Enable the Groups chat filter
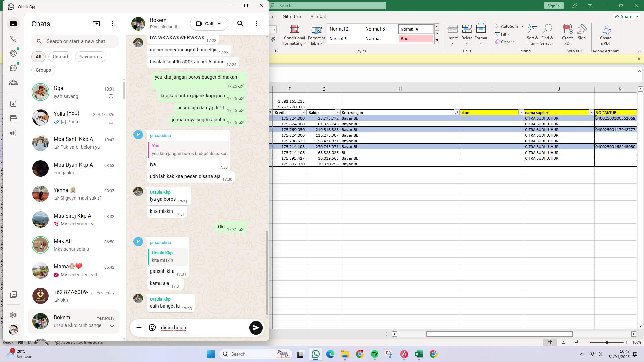 coord(43,70)
